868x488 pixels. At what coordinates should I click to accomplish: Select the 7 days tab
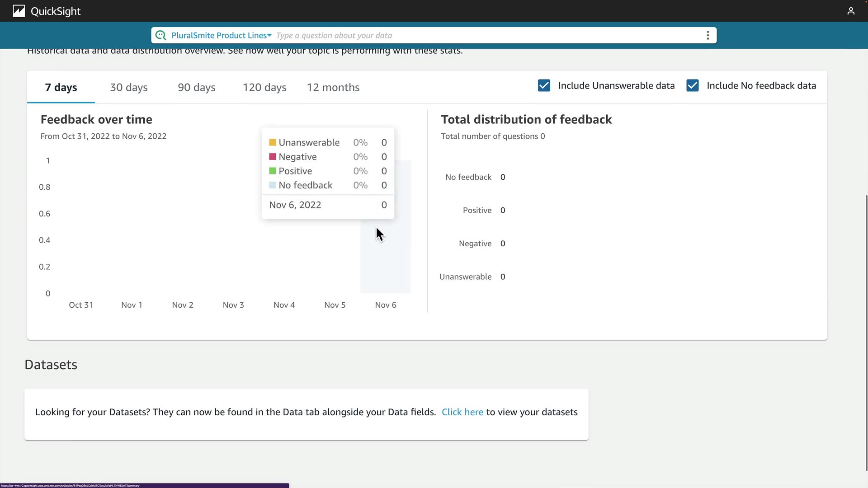pyautogui.click(x=61, y=87)
